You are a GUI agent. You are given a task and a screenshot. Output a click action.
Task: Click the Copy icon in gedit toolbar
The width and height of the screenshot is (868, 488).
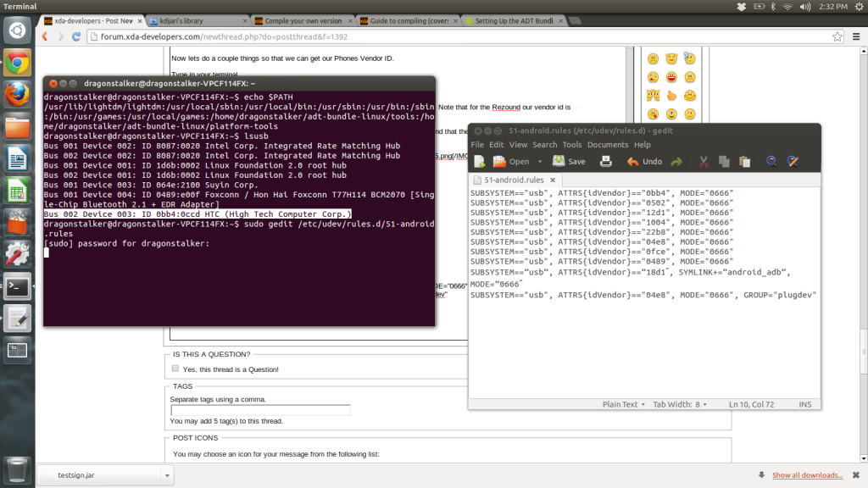[724, 162]
